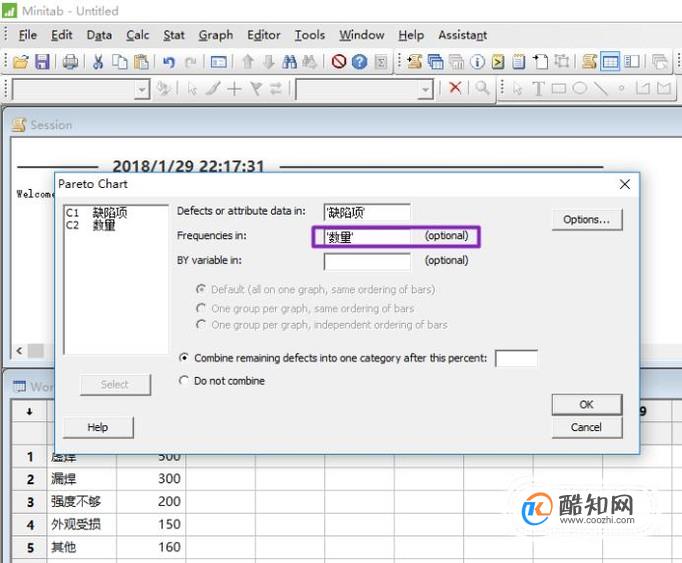The width and height of the screenshot is (682, 563).
Task: Click the Defects or attribute data field
Action: coord(367,212)
